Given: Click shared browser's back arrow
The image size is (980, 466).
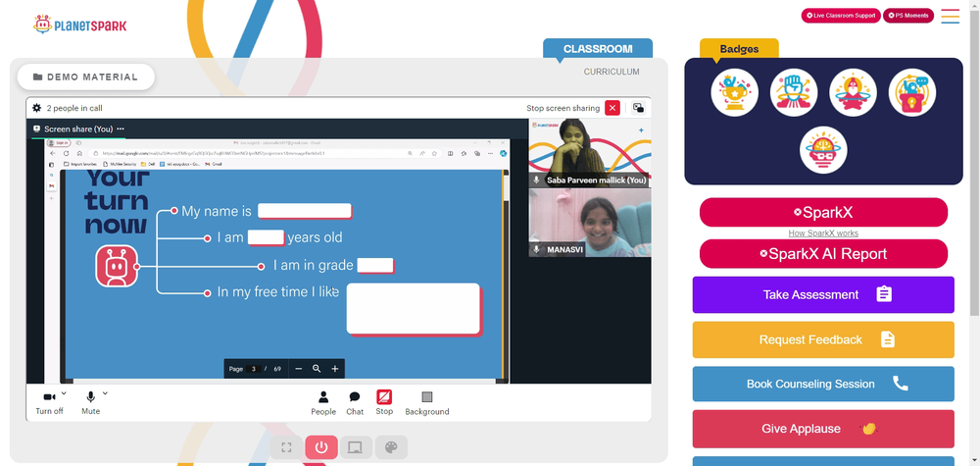Looking at the screenshot, I should [53, 153].
